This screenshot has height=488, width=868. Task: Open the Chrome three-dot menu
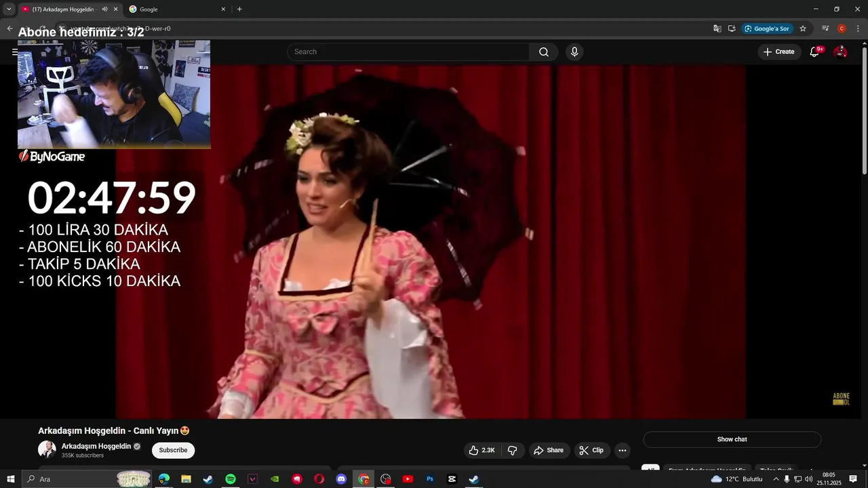pos(857,28)
